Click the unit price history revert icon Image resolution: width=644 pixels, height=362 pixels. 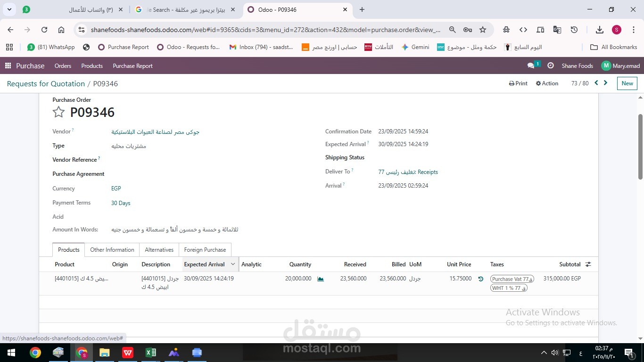point(480,279)
